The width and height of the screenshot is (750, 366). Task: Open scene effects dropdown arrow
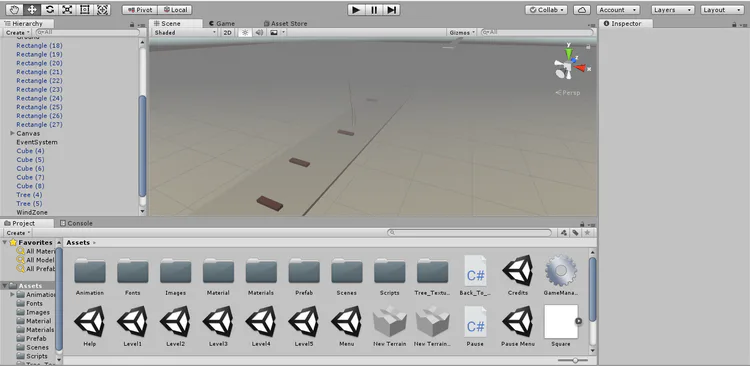pos(284,33)
